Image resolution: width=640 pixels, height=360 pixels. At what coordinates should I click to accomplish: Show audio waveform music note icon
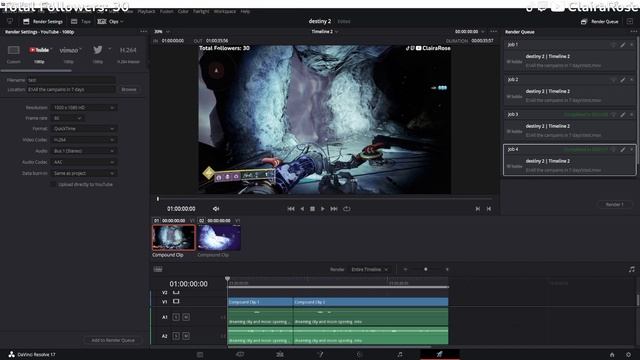tap(632, 269)
